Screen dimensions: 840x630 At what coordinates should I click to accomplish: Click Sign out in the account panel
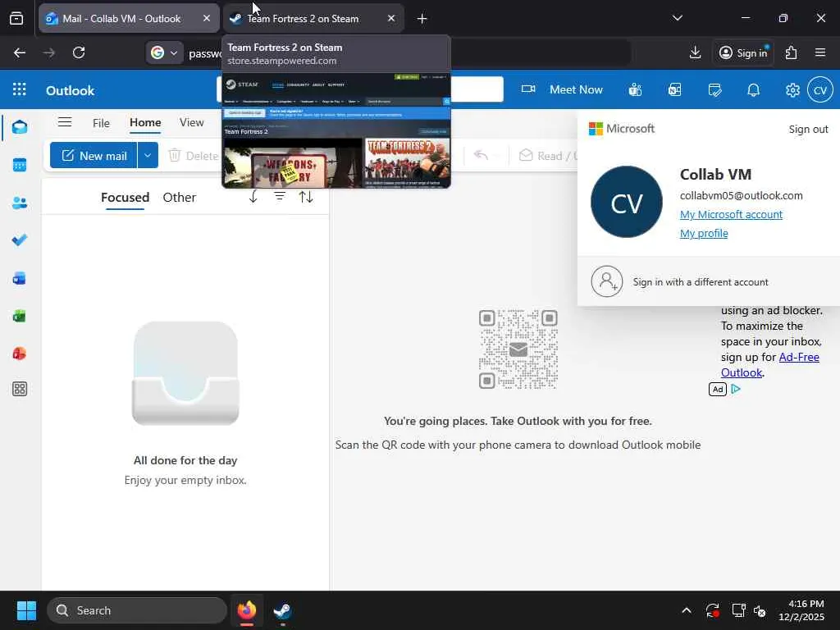pyautogui.click(x=808, y=129)
